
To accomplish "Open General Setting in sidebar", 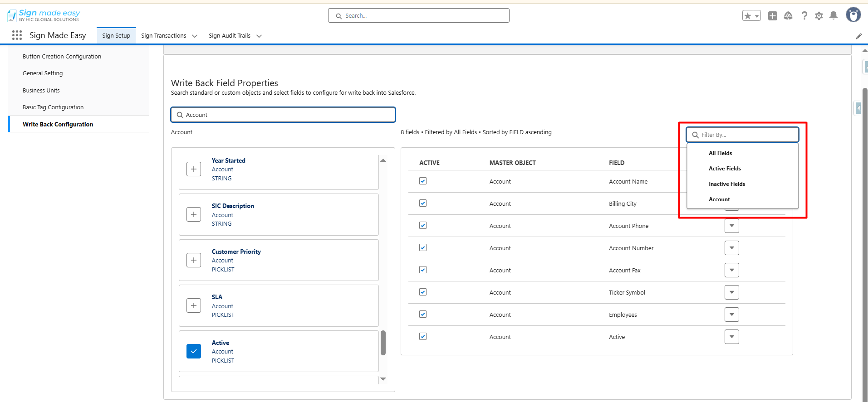I will click(x=43, y=73).
